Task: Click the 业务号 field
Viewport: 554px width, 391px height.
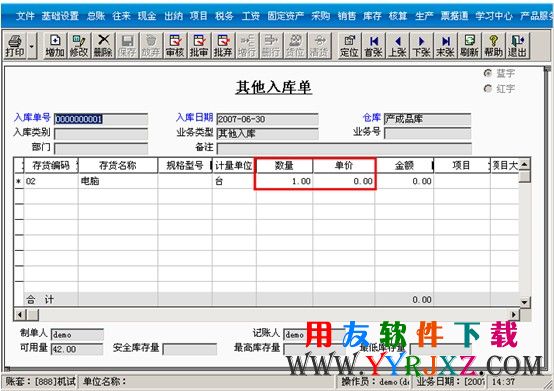Action: (428, 134)
